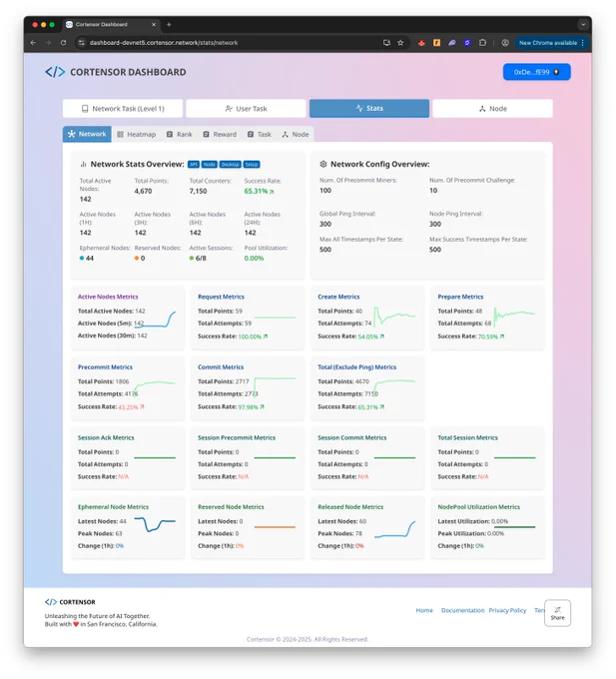Viewport: 616px width, 679px height.
Task: Click the Ephemeral Node Metrics sparkline chart
Action: (x=155, y=524)
